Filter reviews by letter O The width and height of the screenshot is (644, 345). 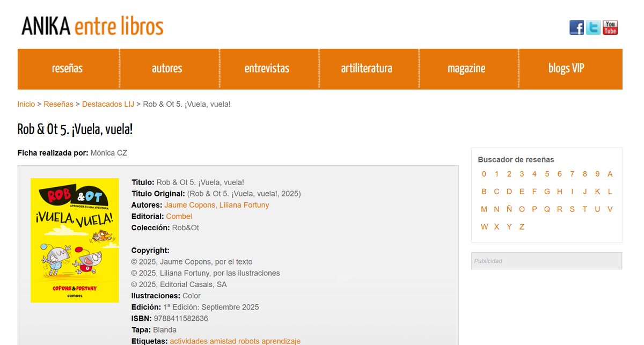tap(522, 209)
